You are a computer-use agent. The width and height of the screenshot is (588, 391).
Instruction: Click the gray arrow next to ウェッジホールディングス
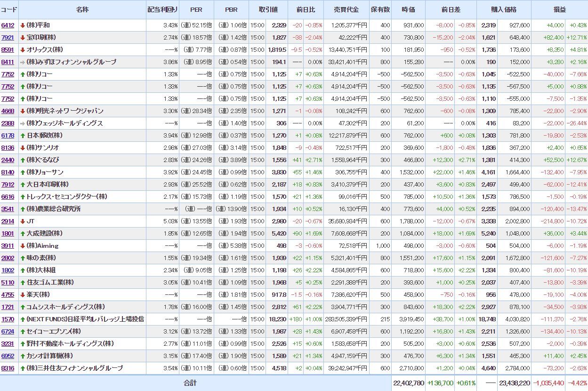(x=22, y=123)
